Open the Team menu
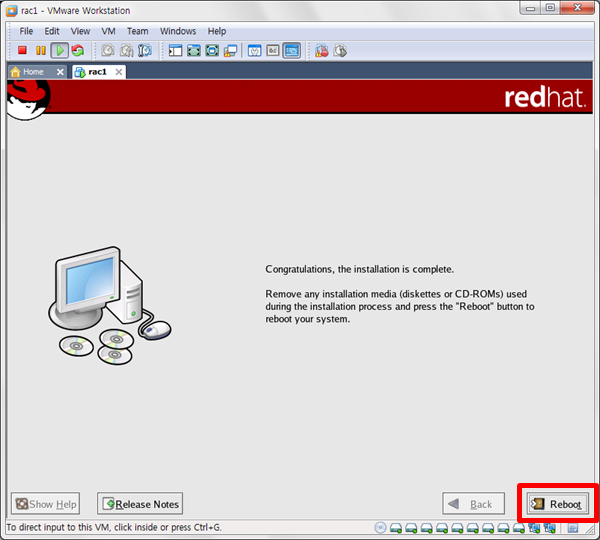Viewport: 600px width, 540px height. pyautogui.click(x=137, y=31)
